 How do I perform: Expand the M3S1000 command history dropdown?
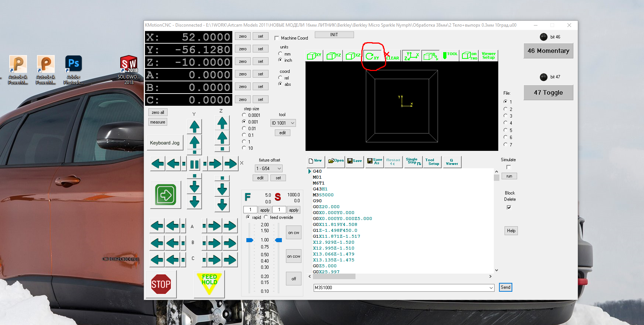(x=491, y=288)
